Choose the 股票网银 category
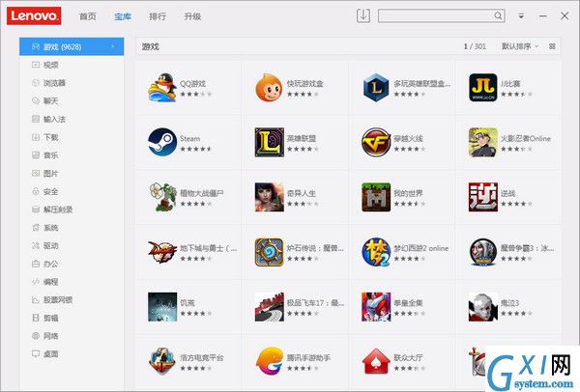 point(72,300)
